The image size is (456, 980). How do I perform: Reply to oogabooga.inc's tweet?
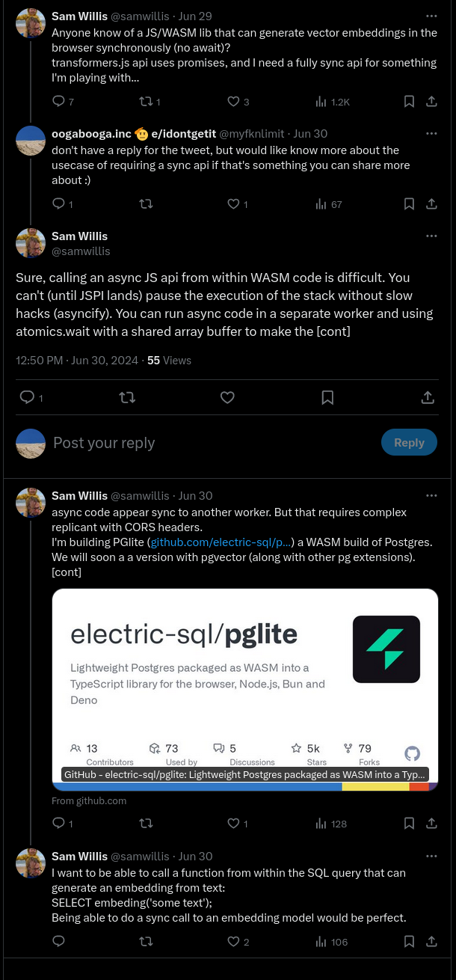point(59,204)
